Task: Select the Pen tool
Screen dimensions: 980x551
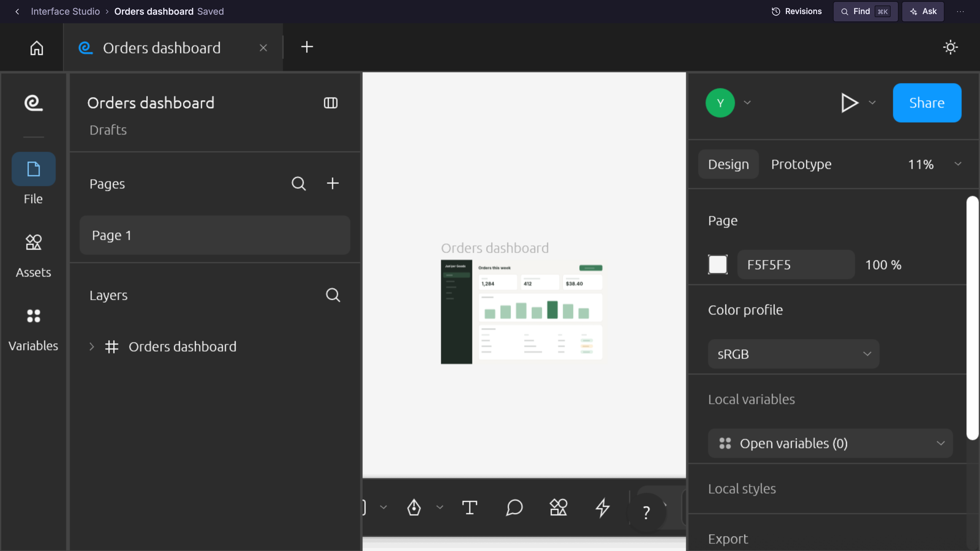Action: (414, 507)
